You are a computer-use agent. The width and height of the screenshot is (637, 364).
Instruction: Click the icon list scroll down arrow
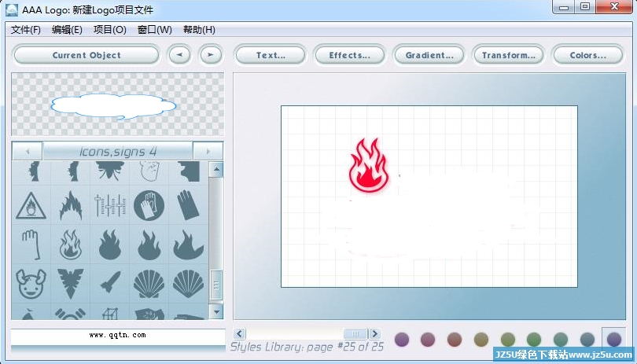point(216,312)
